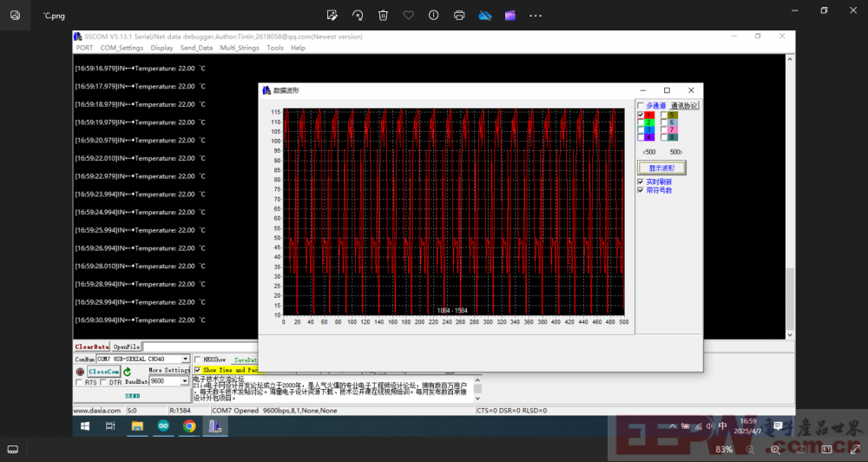Click the print icon in Photos toolbar
The width and height of the screenshot is (868, 462).
coord(459,16)
